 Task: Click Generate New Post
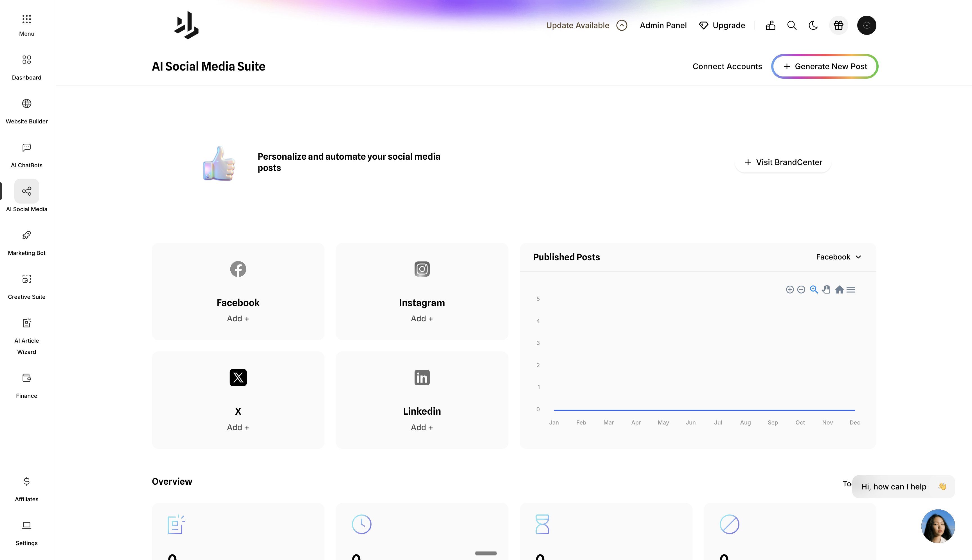coord(825,66)
